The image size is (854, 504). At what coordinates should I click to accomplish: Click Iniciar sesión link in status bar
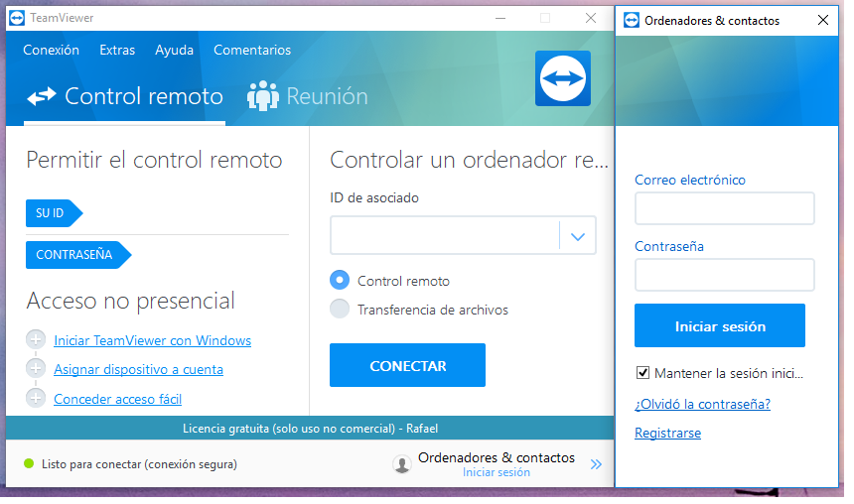pos(497,472)
